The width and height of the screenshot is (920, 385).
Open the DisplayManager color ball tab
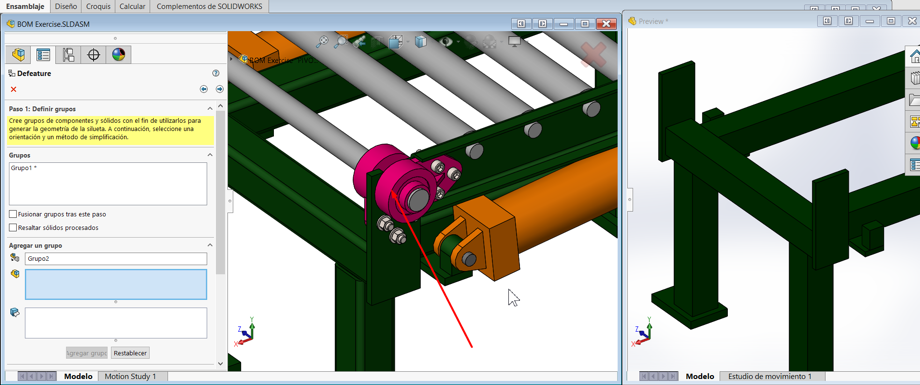click(119, 55)
